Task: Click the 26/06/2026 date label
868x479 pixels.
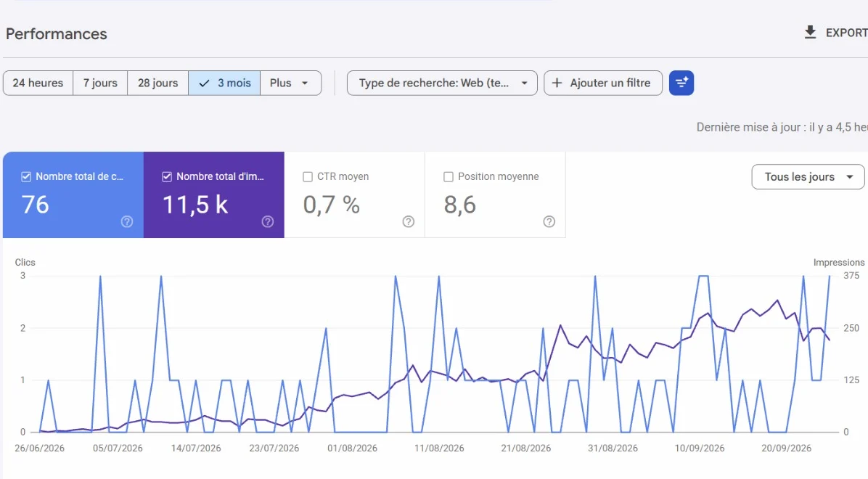Action: pyautogui.click(x=39, y=448)
